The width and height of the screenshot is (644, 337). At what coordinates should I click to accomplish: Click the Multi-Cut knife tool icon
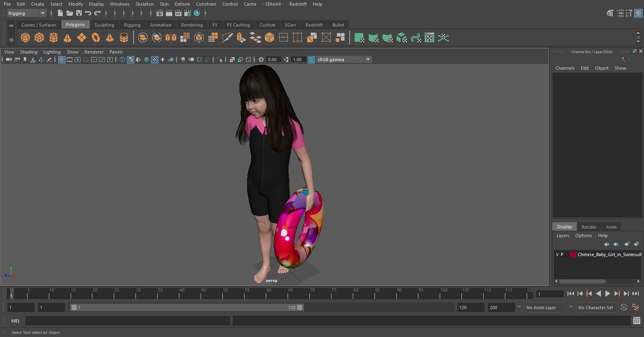tap(227, 38)
